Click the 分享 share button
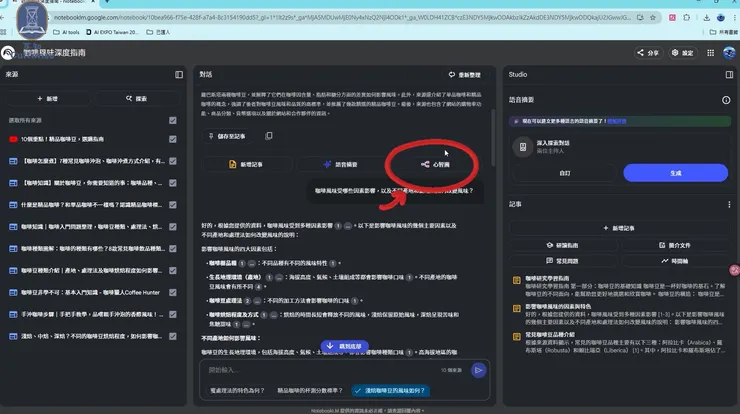The image size is (740, 414). click(648, 53)
